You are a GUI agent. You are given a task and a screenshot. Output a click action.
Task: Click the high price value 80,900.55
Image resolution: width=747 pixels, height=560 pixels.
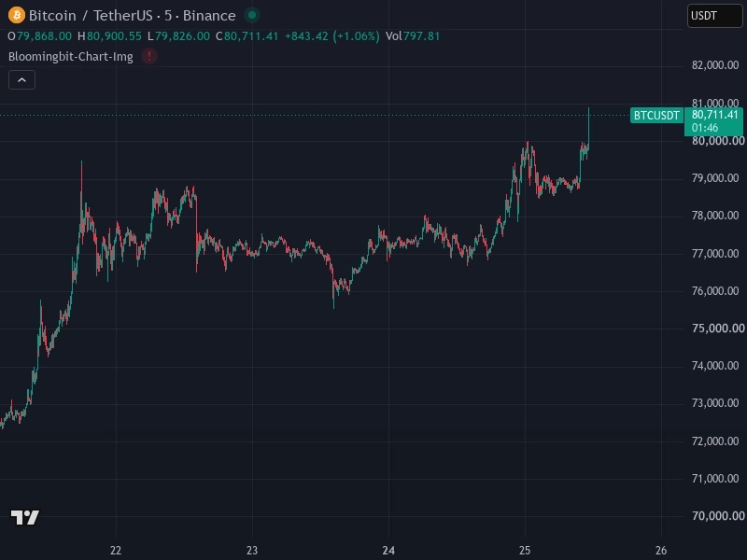[x=114, y=36]
